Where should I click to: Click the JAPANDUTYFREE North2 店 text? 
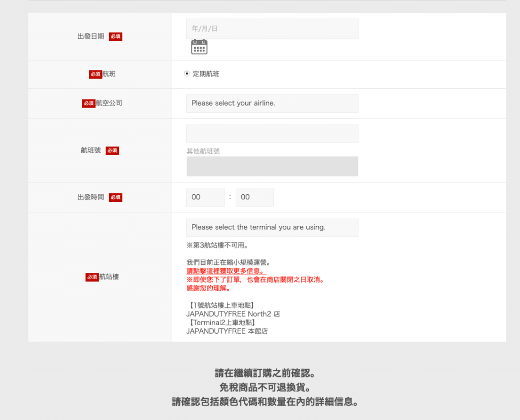click(233, 314)
